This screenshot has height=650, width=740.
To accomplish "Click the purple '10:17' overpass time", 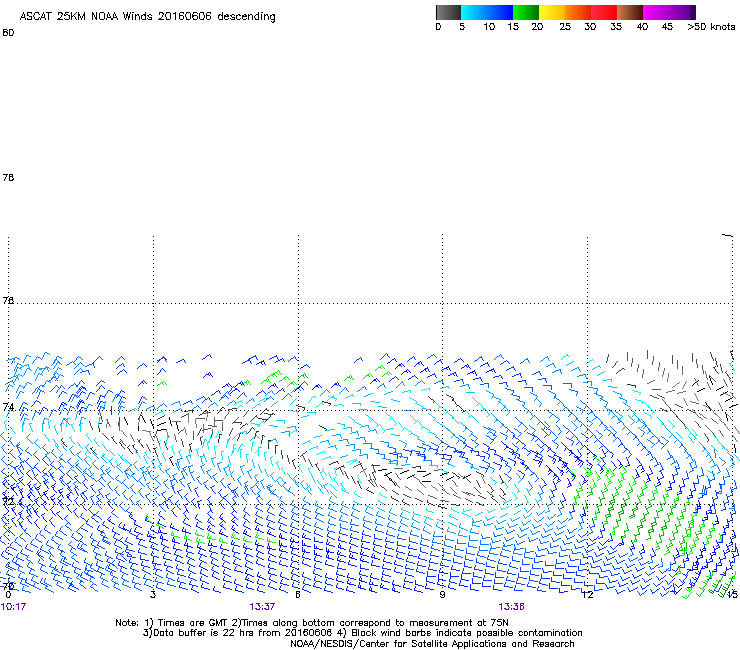I will (x=13, y=607).
